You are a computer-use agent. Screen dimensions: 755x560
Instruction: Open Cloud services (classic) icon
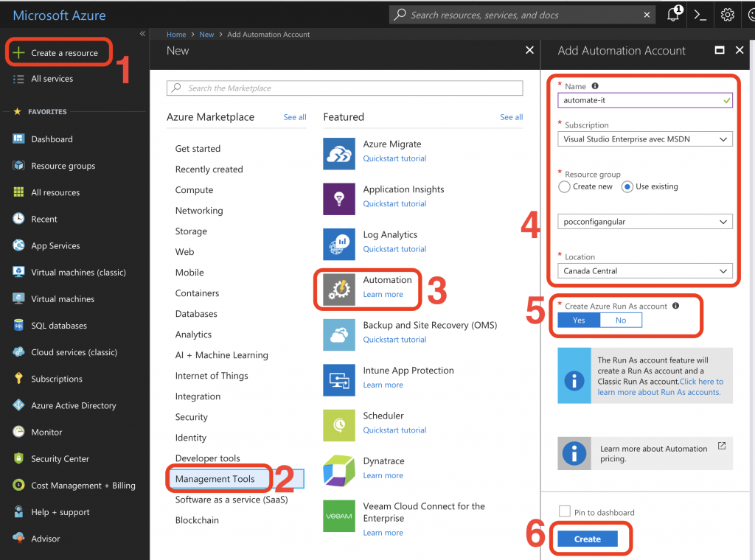click(18, 351)
